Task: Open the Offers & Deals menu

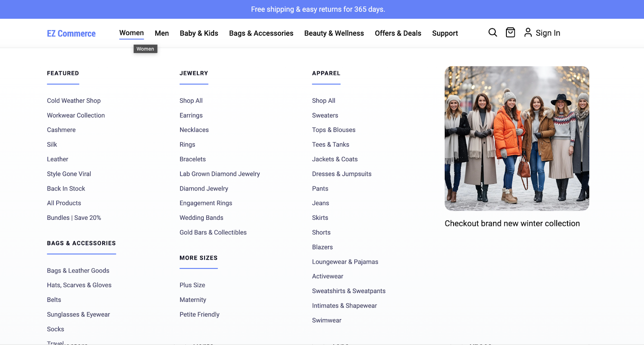Action: click(x=398, y=33)
